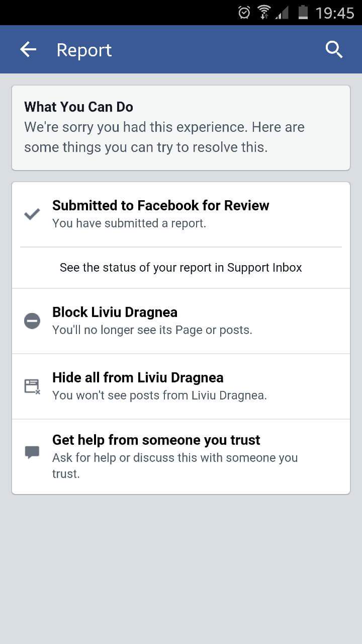This screenshot has width=362, height=644.
Task: Tap the chat bubble help icon
Action: click(32, 452)
